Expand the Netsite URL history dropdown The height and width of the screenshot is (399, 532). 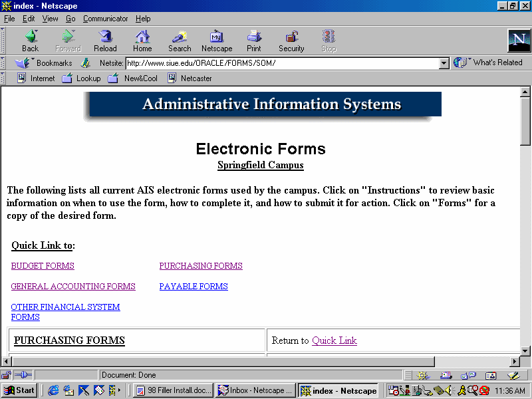tap(444, 63)
